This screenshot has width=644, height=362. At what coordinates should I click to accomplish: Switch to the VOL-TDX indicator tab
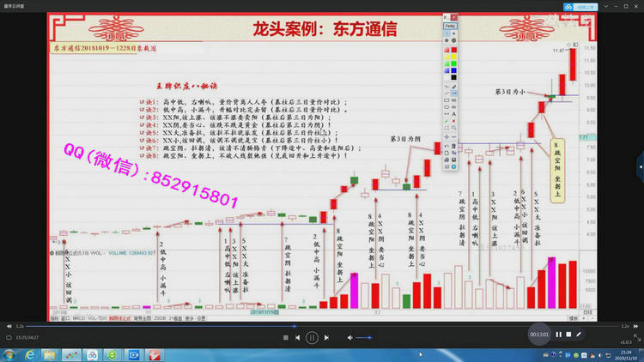click(x=98, y=317)
